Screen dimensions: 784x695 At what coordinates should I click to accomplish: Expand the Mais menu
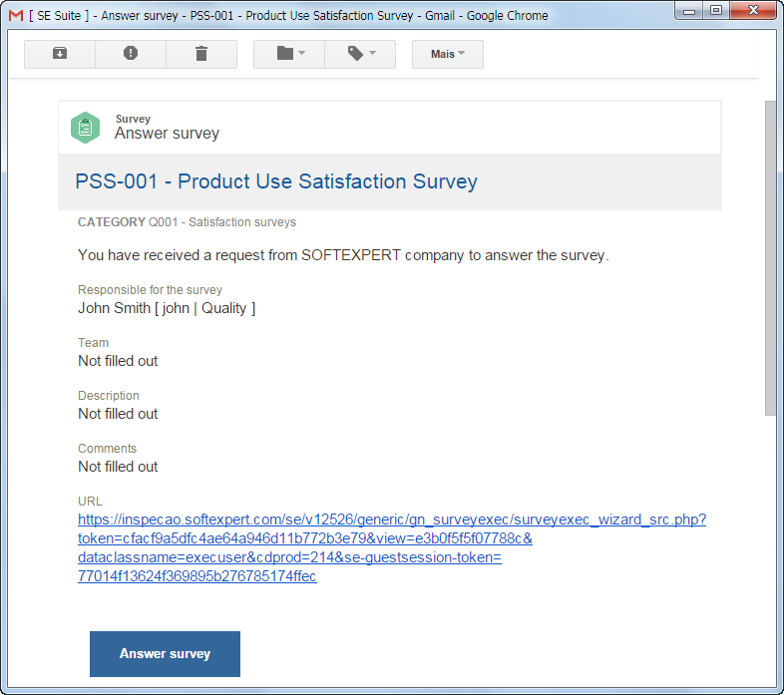tap(448, 54)
